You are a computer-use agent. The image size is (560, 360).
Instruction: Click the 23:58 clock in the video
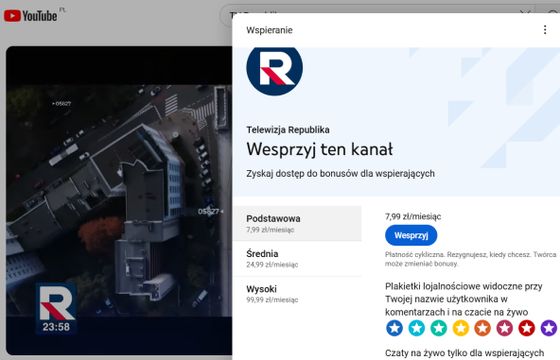(x=56, y=327)
